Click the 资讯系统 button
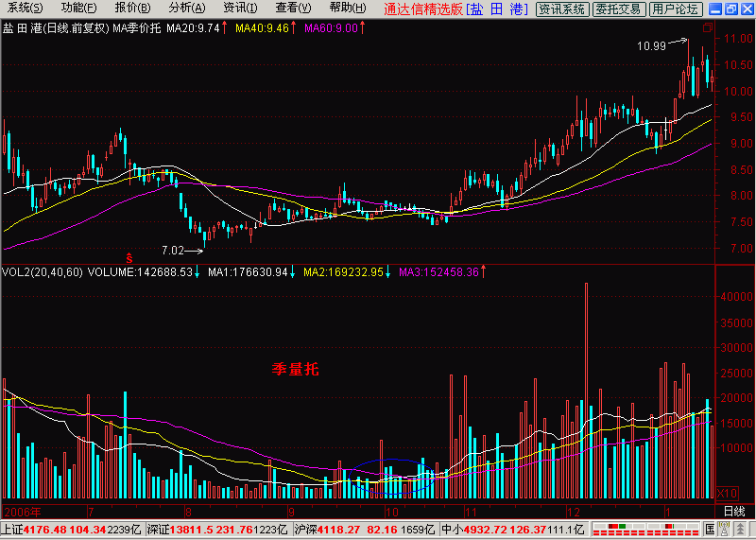Viewport: 756px width, 540px height. [562, 9]
